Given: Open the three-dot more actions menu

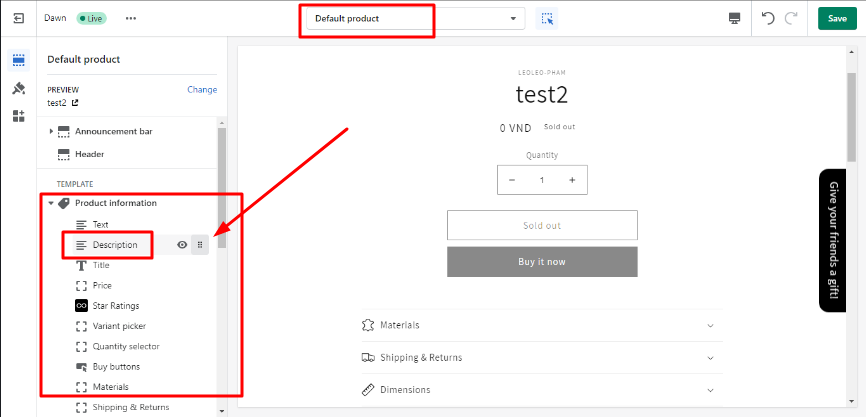Looking at the screenshot, I should 131,18.
